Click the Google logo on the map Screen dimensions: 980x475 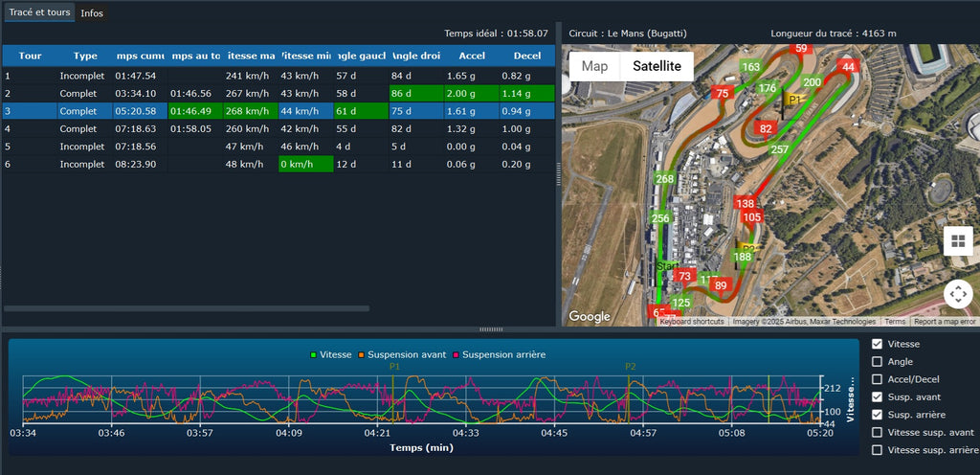tap(590, 317)
